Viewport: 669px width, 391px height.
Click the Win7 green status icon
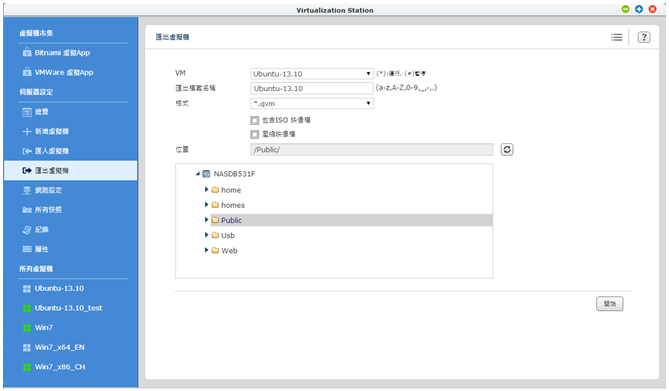pos(27,328)
